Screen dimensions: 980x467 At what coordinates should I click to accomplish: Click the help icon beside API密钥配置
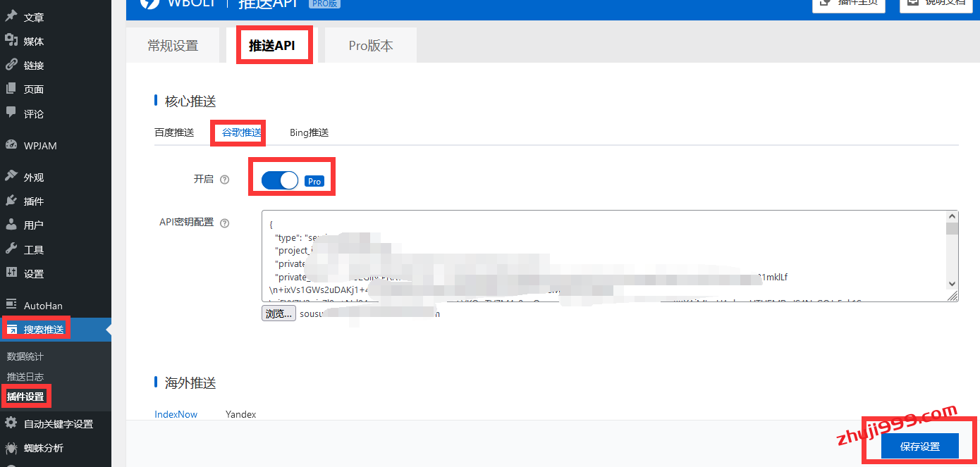click(225, 223)
